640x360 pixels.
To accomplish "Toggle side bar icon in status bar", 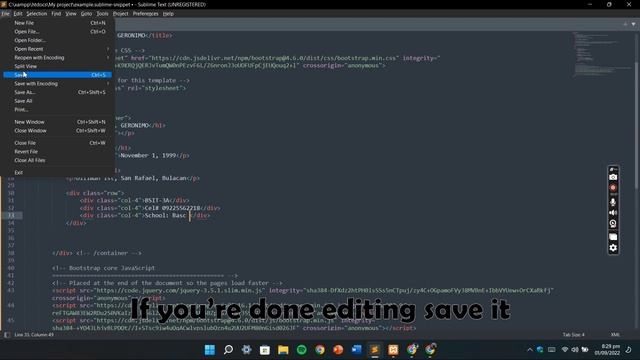I will tap(7, 335).
